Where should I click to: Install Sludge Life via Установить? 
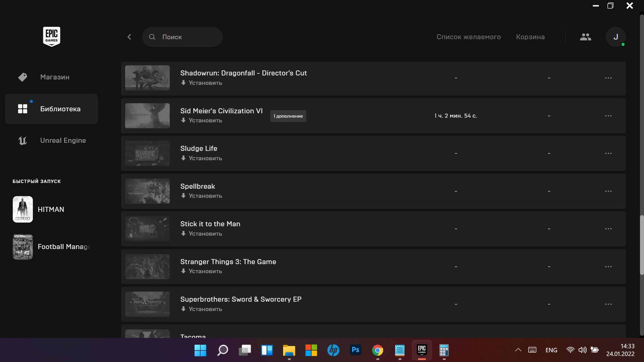pyautogui.click(x=202, y=158)
